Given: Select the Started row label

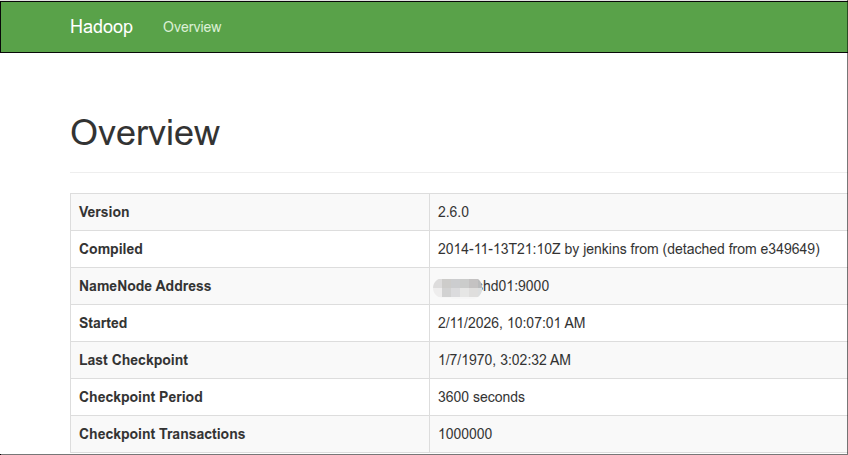Looking at the screenshot, I should coord(103,323).
